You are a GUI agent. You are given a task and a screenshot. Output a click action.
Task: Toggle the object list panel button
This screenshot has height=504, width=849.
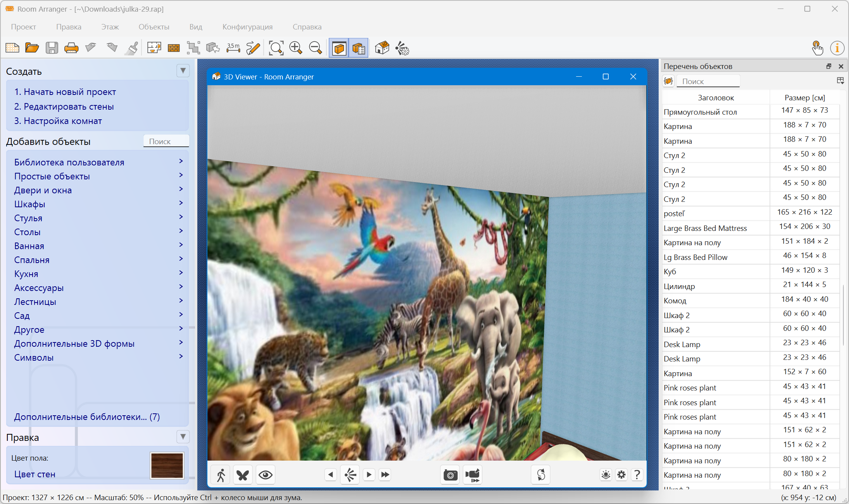[359, 48]
